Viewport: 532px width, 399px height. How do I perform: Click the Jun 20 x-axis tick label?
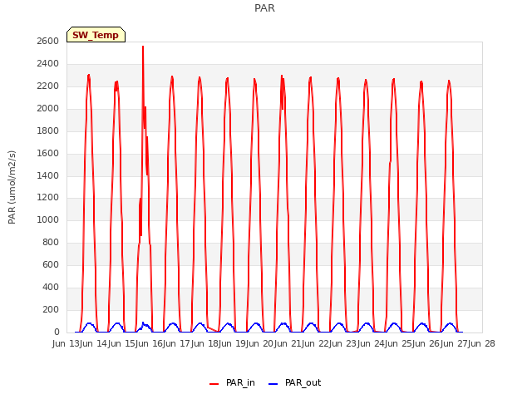(x=260, y=343)
